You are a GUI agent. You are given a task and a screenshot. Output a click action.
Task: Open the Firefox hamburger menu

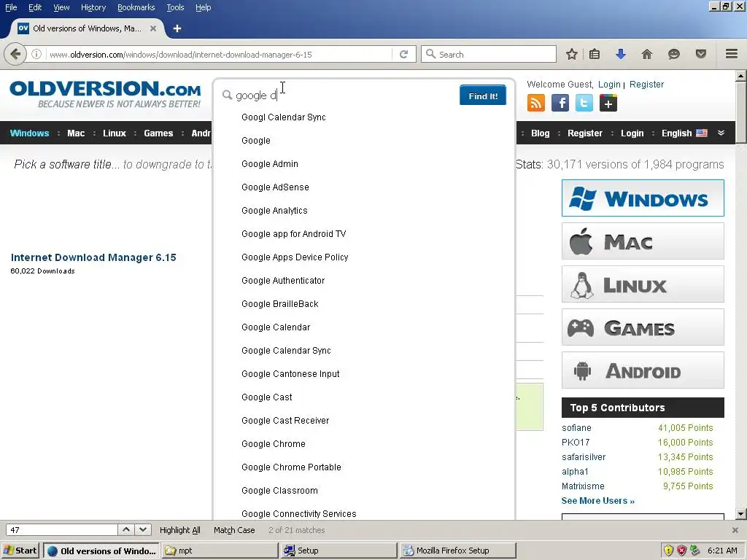732,54
